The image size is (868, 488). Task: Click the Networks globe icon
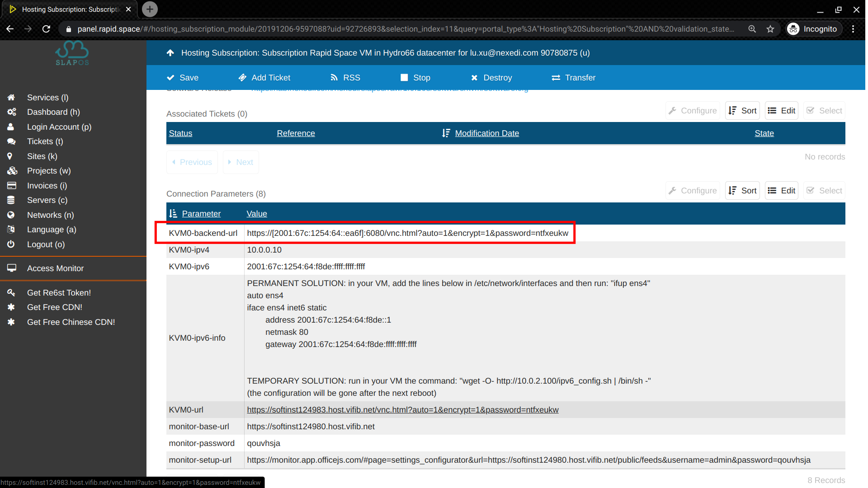(11, 215)
